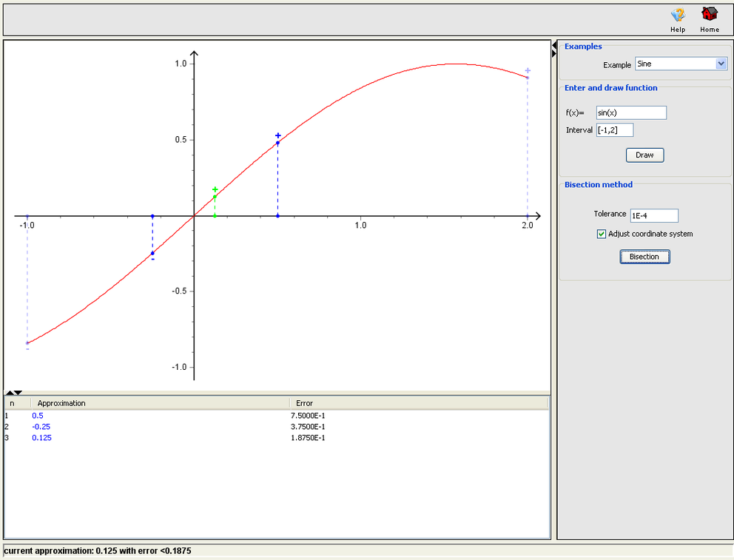Screen dimensions: 734x560
Task: Click the approximation link 0.125
Action: pos(41,438)
